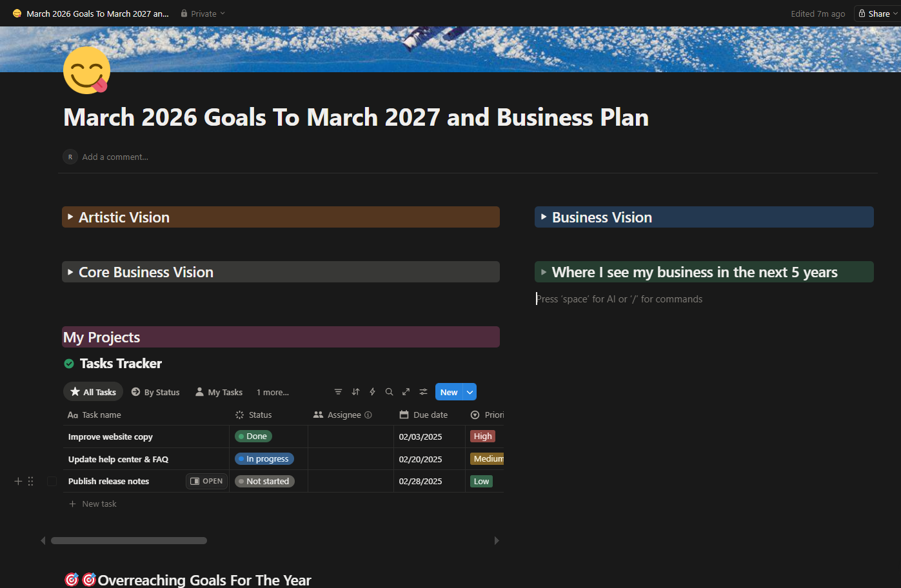Click the six-dot drag handle on Publish row
This screenshot has width=901, height=588.
30,481
